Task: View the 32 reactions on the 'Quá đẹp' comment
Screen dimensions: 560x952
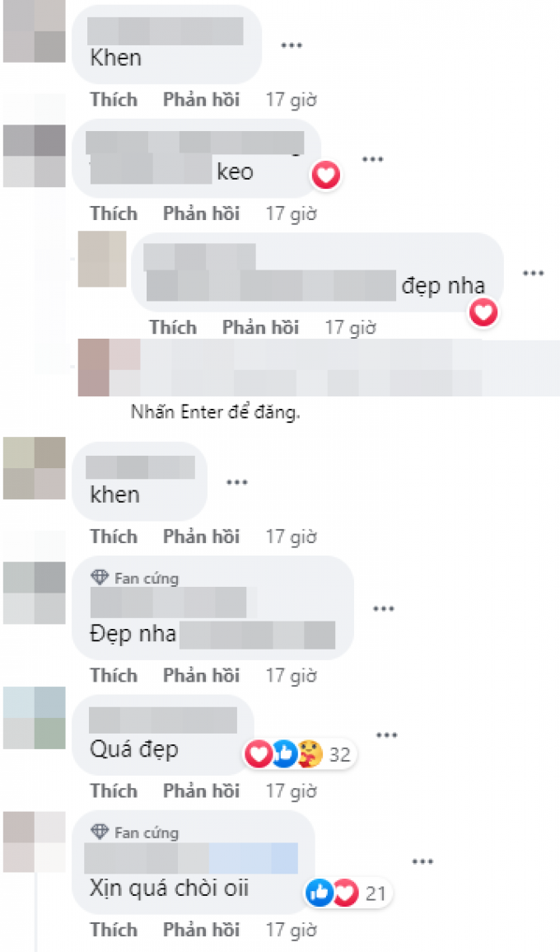Action: point(301,754)
